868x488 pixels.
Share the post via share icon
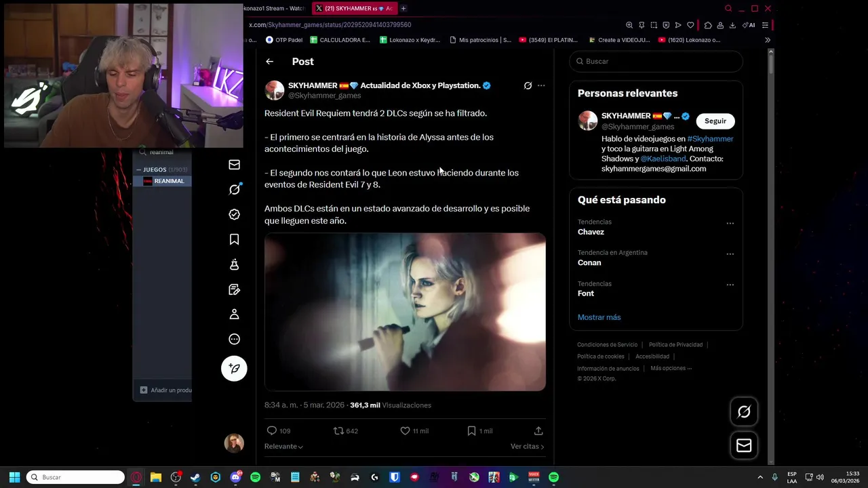[x=538, y=431]
